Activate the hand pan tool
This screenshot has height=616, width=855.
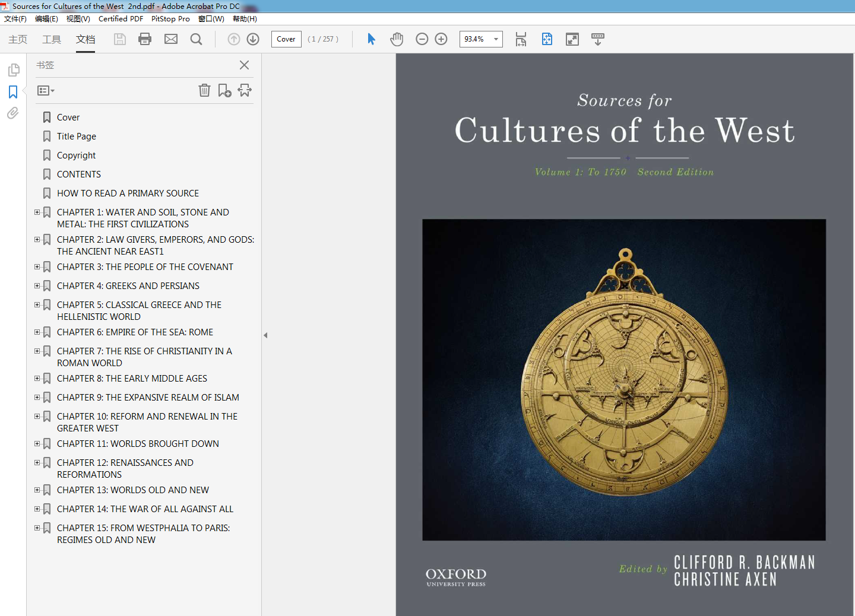pos(397,39)
